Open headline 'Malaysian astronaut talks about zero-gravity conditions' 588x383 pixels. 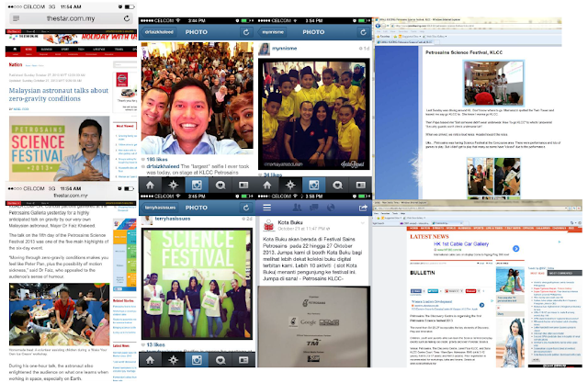(59, 95)
